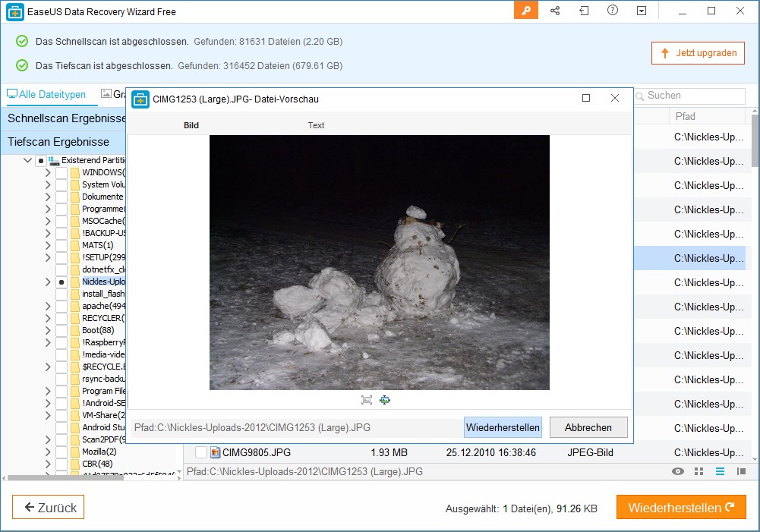The image size is (760, 532).
Task: Click the snowman preview image
Action: [380, 263]
